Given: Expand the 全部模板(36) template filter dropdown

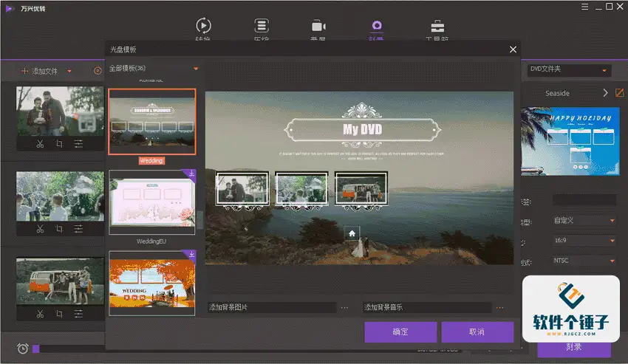Looking at the screenshot, I should point(196,69).
